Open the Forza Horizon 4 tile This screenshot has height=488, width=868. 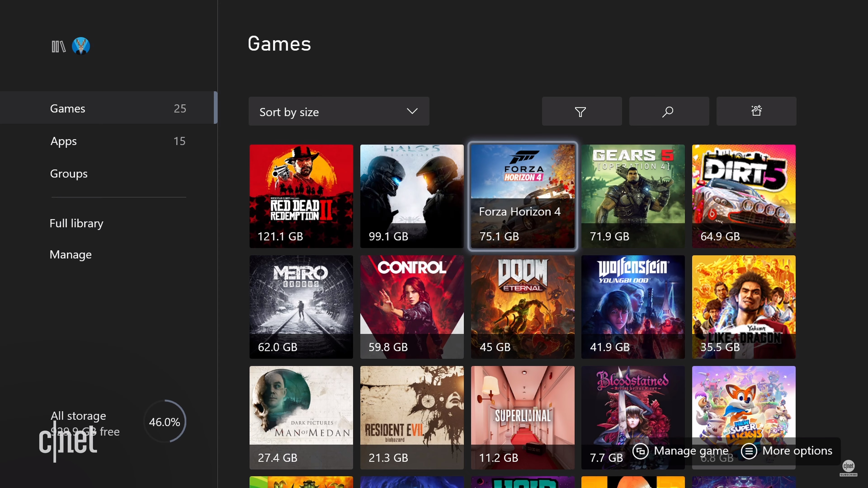523,196
